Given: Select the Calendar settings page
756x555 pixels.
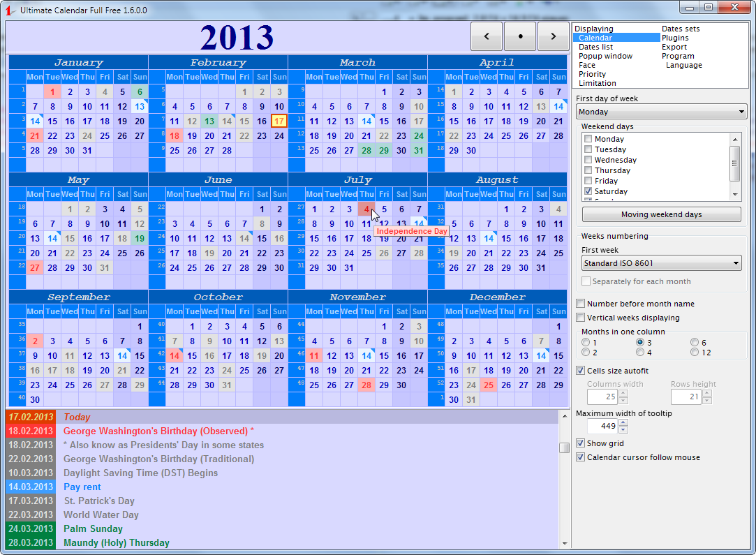Looking at the screenshot, I should 616,38.
